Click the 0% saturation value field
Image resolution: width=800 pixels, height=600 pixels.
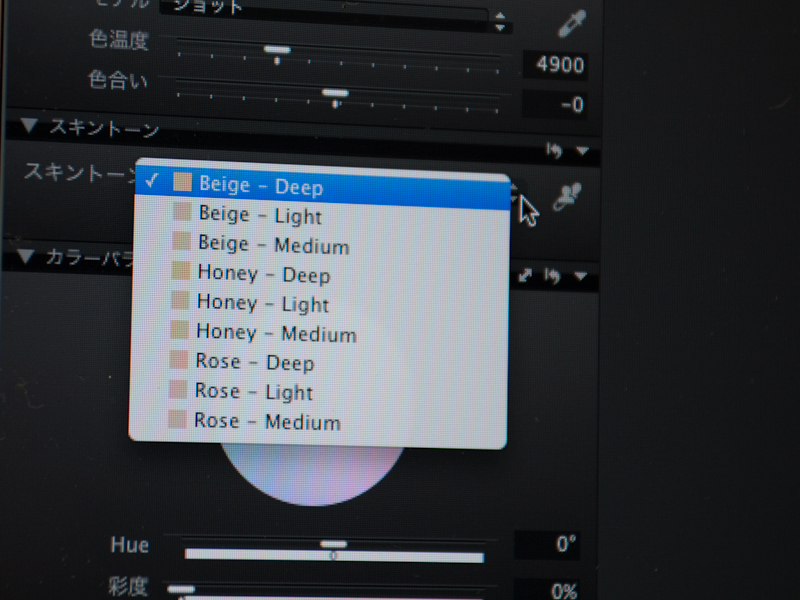pos(547,591)
